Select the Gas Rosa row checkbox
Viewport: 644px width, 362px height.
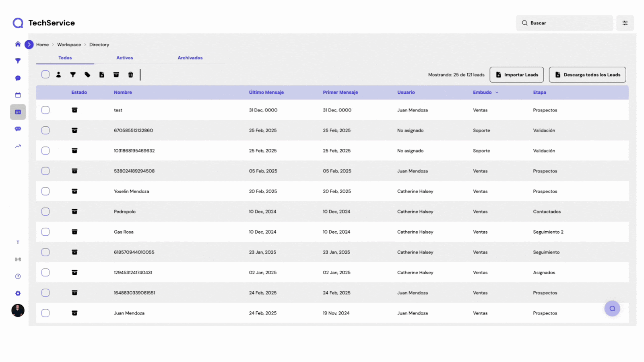tap(45, 232)
